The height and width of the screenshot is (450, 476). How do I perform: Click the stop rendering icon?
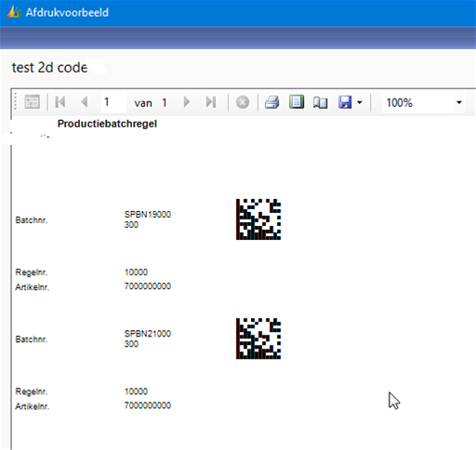pyautogui.click(x=243, y=102)
